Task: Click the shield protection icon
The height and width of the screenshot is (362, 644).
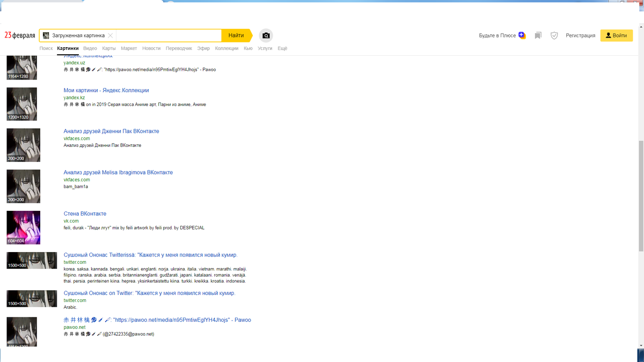Action: click(554, 35)
